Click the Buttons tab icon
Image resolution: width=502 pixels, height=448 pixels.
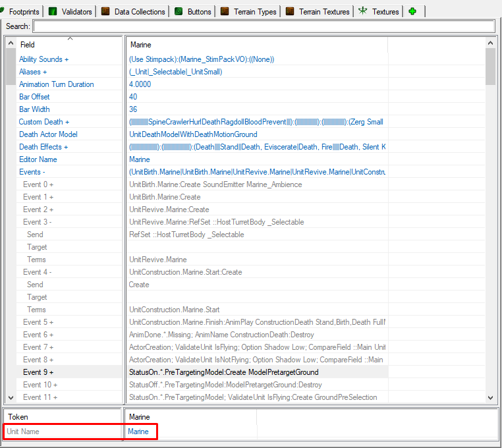[x=179, y=11]
